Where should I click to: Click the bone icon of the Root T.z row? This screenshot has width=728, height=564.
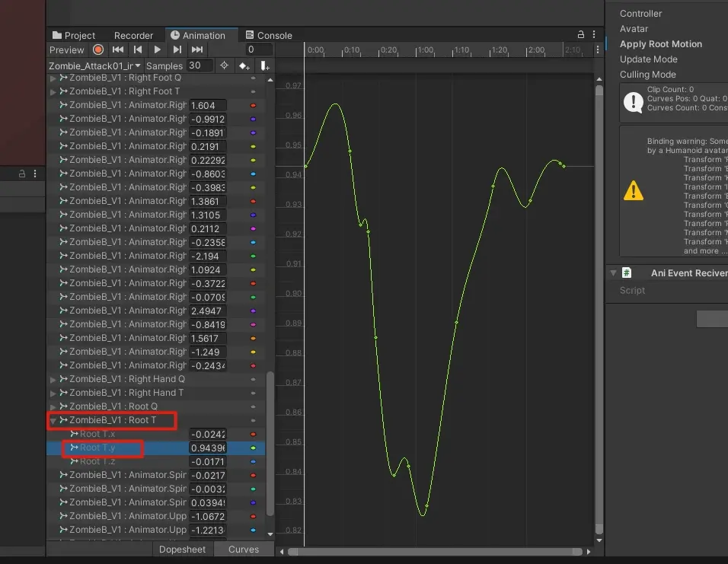pos(74,461)
